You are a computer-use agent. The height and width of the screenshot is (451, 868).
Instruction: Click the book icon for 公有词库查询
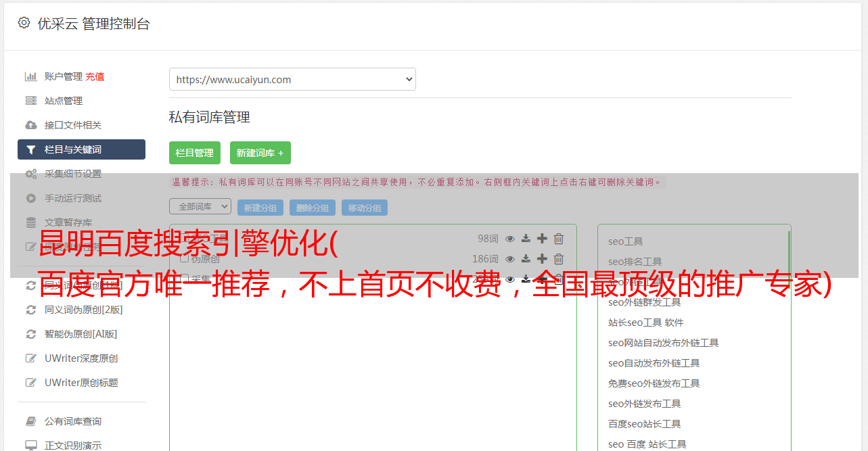coord(30,421)
